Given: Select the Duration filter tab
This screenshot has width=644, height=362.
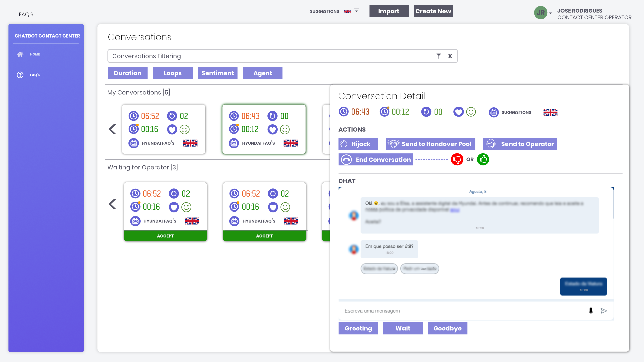Looking at the screenshot, I should (x=127, y=73).
